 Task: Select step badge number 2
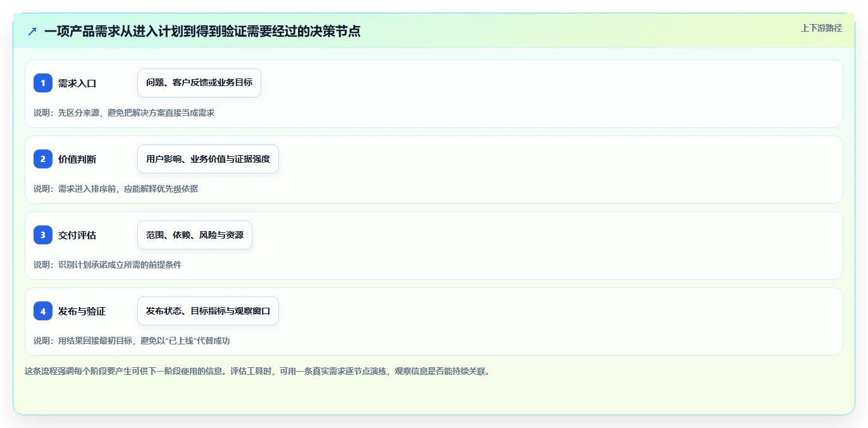[x=43, y=159]
